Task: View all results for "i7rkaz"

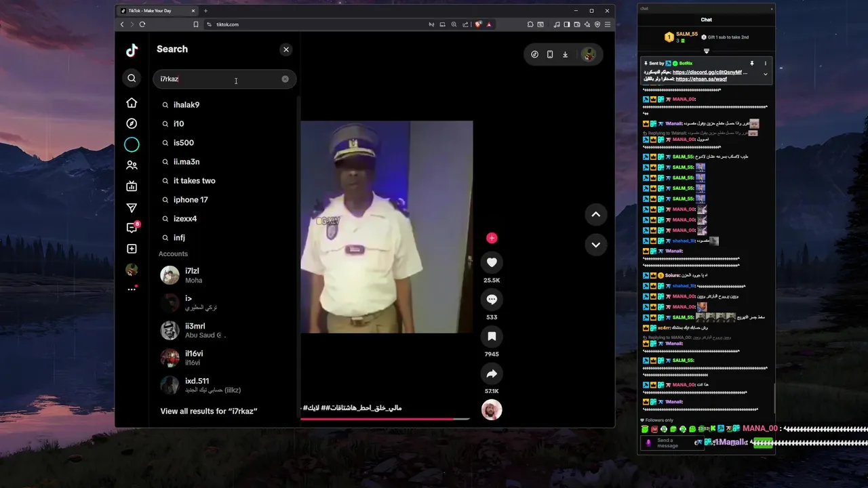Action: tap(209, 411)
